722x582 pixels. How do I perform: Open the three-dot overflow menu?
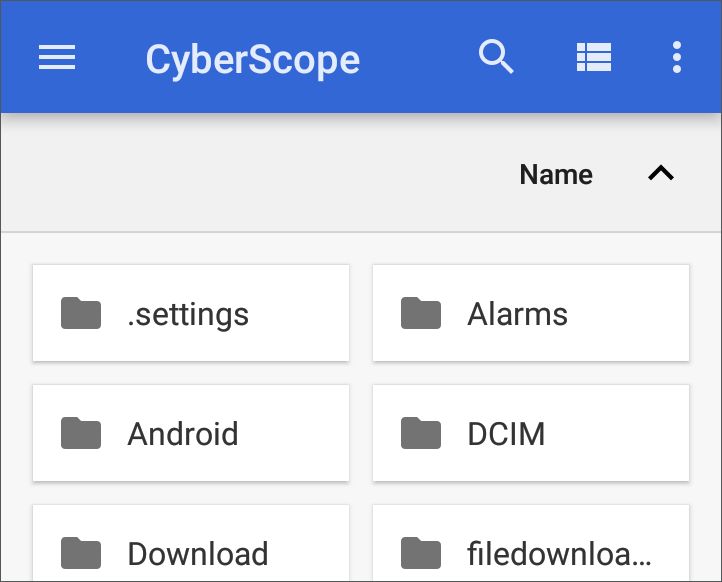click(676, 57)
